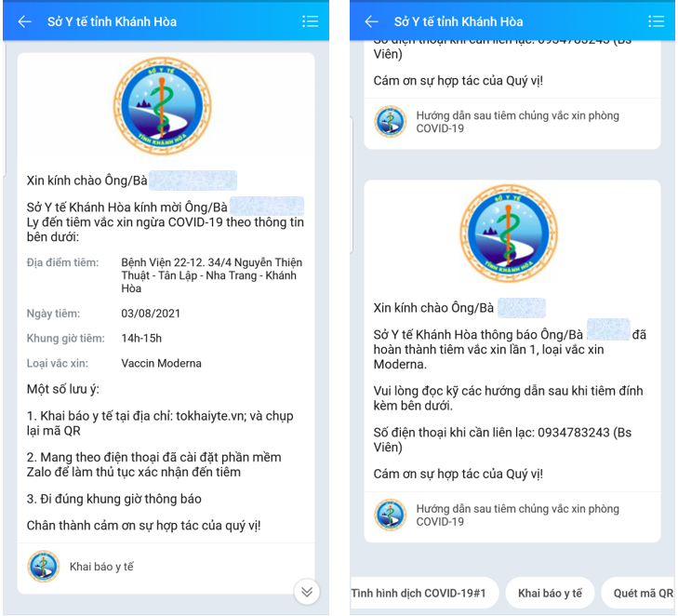Tap back arrow in the left chat header

click(x=24, y=21)
